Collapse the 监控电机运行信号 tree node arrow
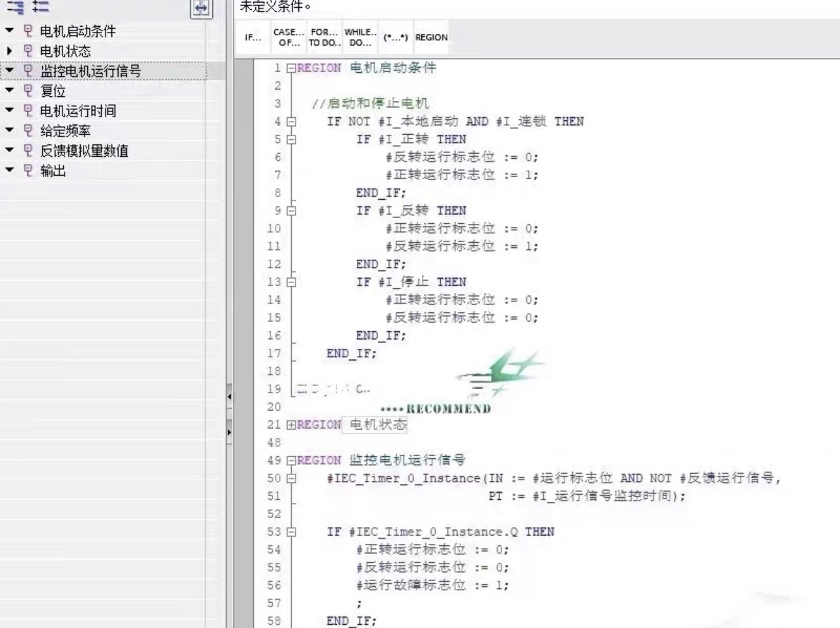The height and width of the screenshot is (628, 840). 9,70
